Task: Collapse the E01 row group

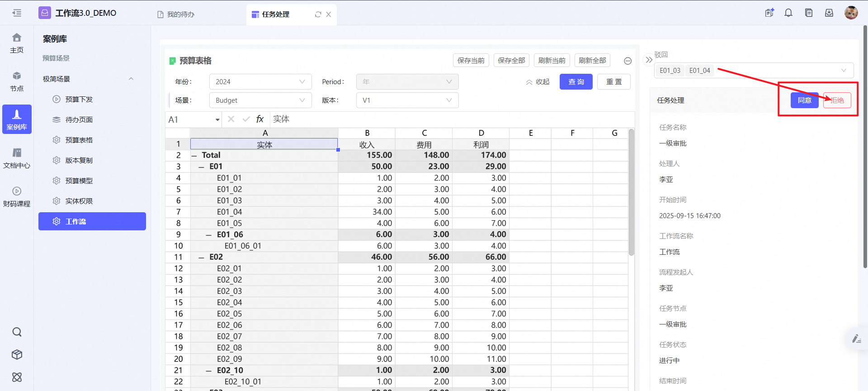Action: click(x=202, y=167)
